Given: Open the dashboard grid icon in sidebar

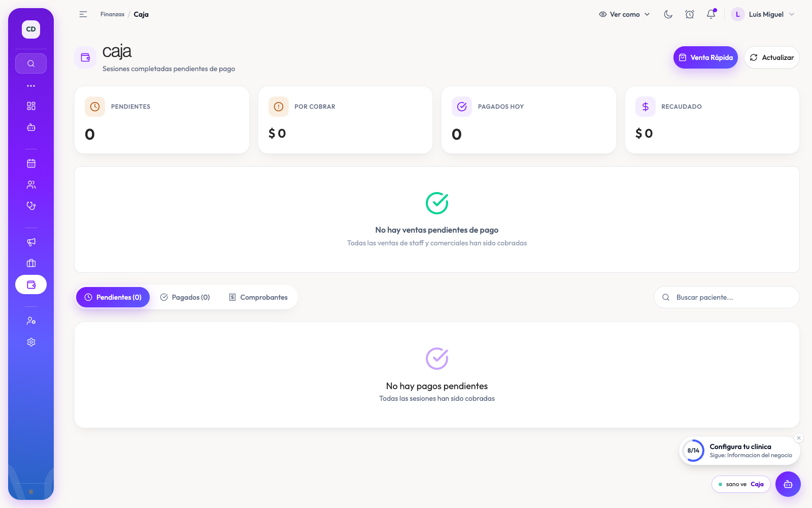Looking at the screenshot, I should click(x=31, y=106).
